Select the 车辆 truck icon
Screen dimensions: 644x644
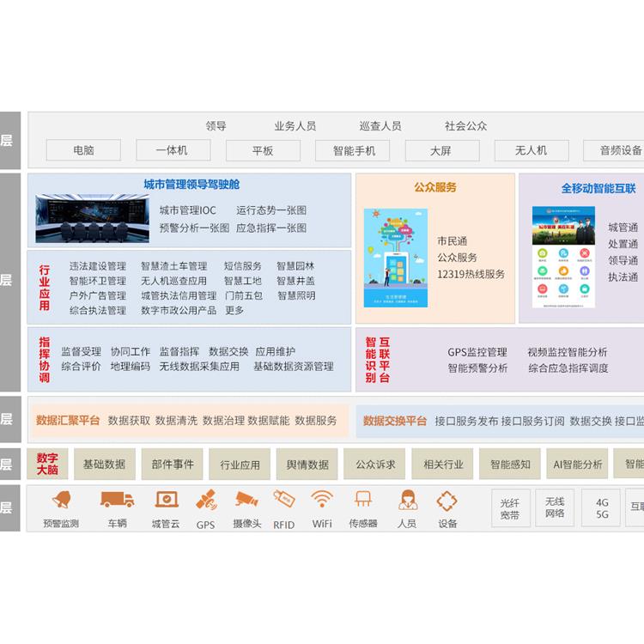tap(117, 500)
